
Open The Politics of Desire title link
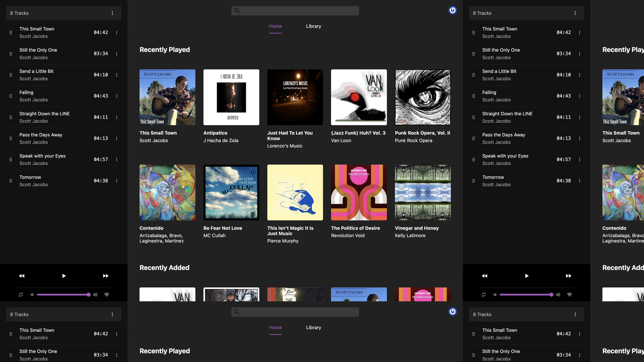tap(356, 228)
